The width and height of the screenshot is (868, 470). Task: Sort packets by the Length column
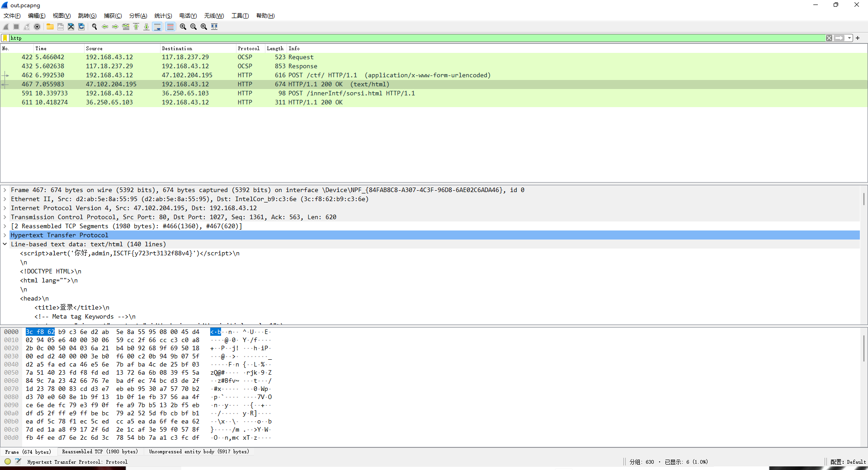[x=275, y=48]
